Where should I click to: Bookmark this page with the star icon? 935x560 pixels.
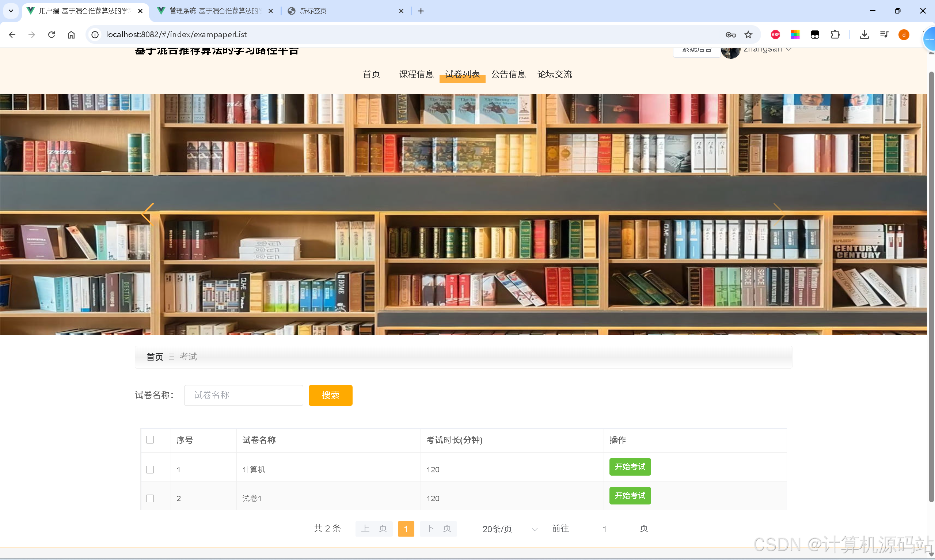[x=749, y=34]
